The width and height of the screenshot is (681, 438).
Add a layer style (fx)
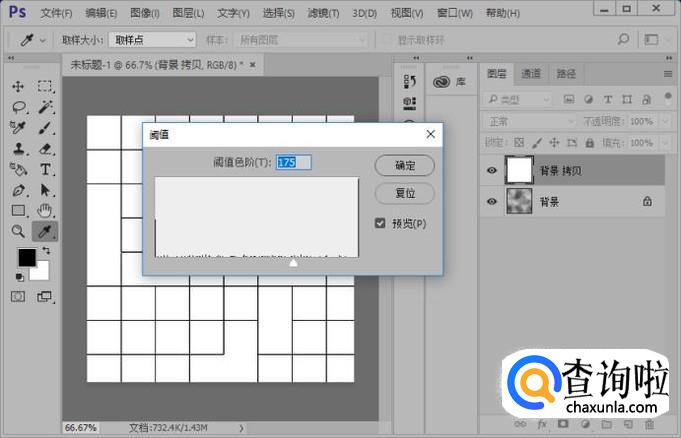click(542, 424)
